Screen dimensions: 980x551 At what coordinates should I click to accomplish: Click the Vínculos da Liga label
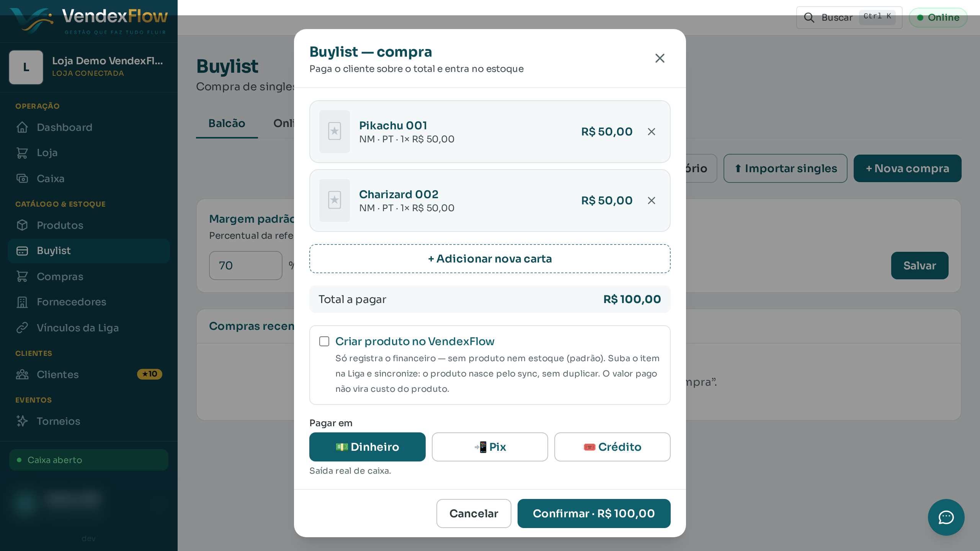(x=78, y=328)
